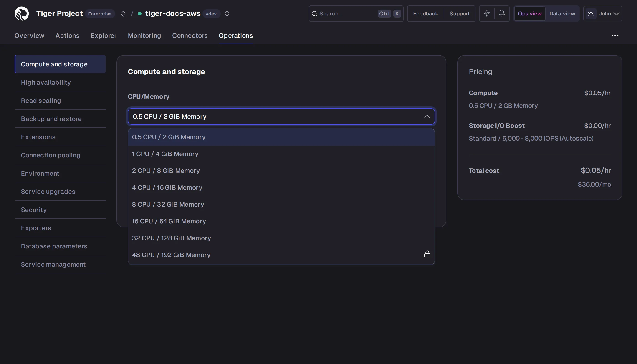This screenshot has height=364, width=637.
Task: Choose 2 CPU / 8 GiB Memory
Action: 281,171
